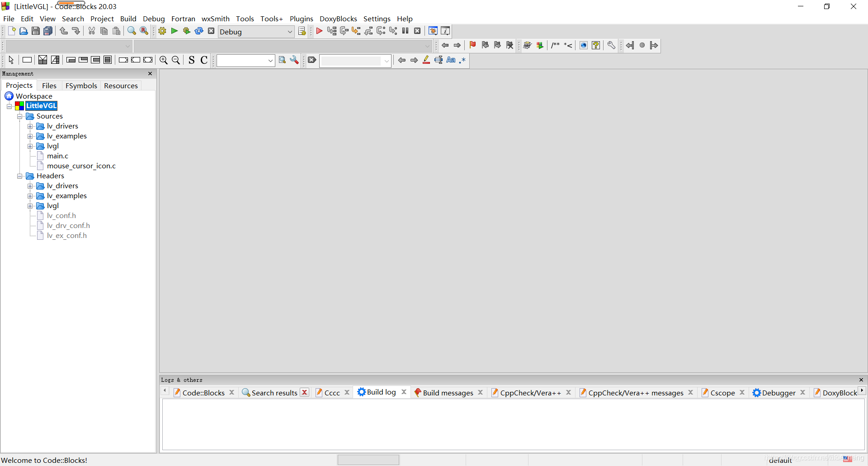Start debugging with the red play arrow
This screenshot has height=466, width=868.
pyautogui.click(x=319, y=31)
